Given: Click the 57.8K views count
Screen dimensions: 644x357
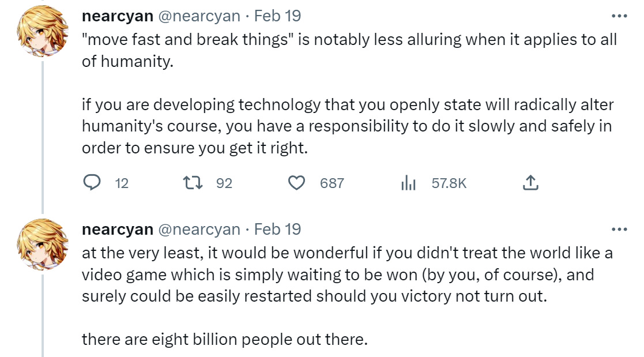Looking at the screenshot, I should pyautogui.click(x=449, y=183).
